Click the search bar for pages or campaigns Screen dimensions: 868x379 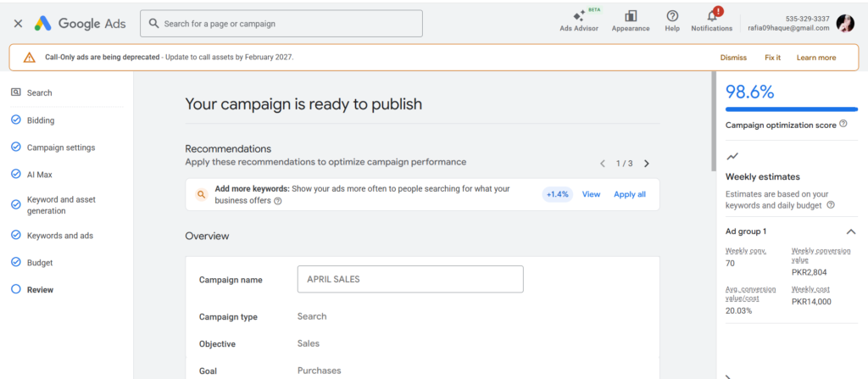pos(281,24)
